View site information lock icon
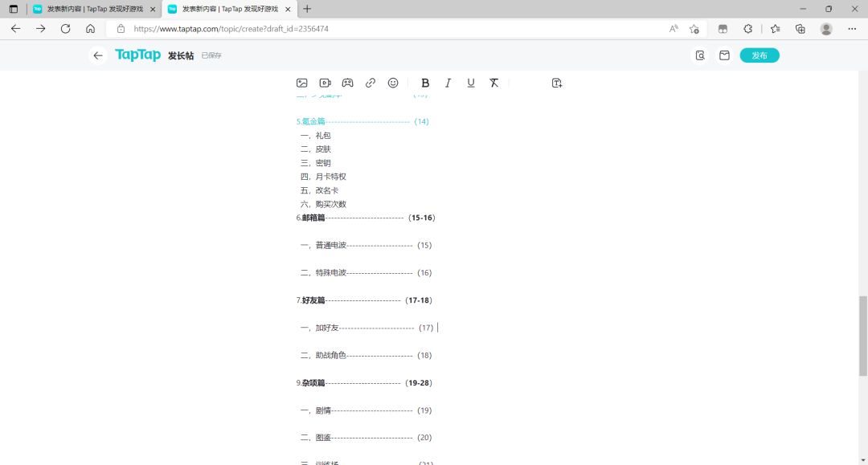This screenshot has height=465, width=868. coord(121,29)
